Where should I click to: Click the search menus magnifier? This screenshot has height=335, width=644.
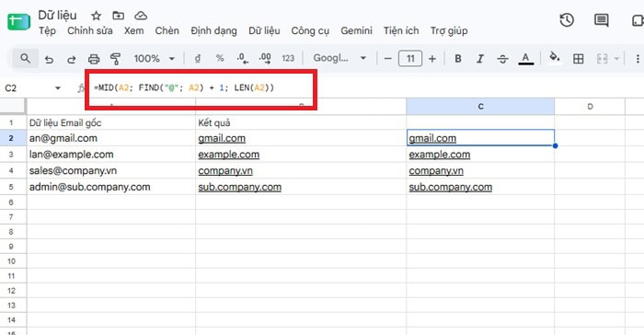pyautogui.click(x=26, y=58)
